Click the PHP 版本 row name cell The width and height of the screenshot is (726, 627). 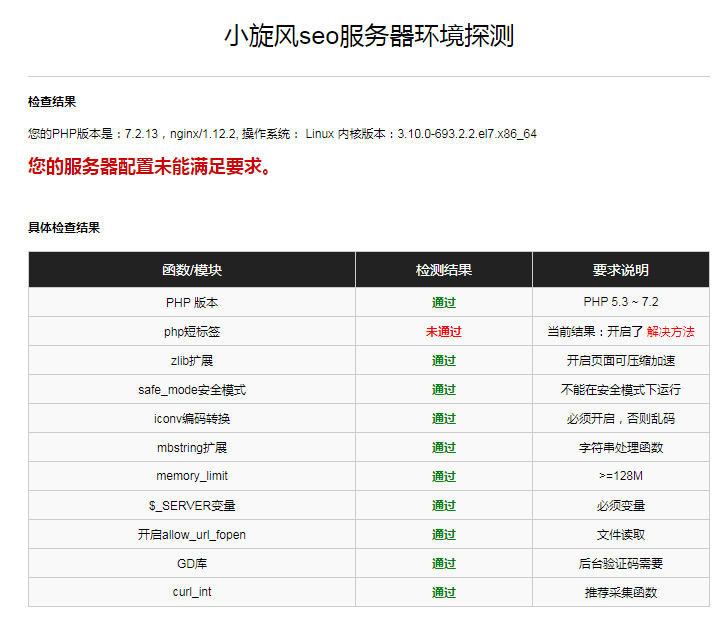pos(192,303)
